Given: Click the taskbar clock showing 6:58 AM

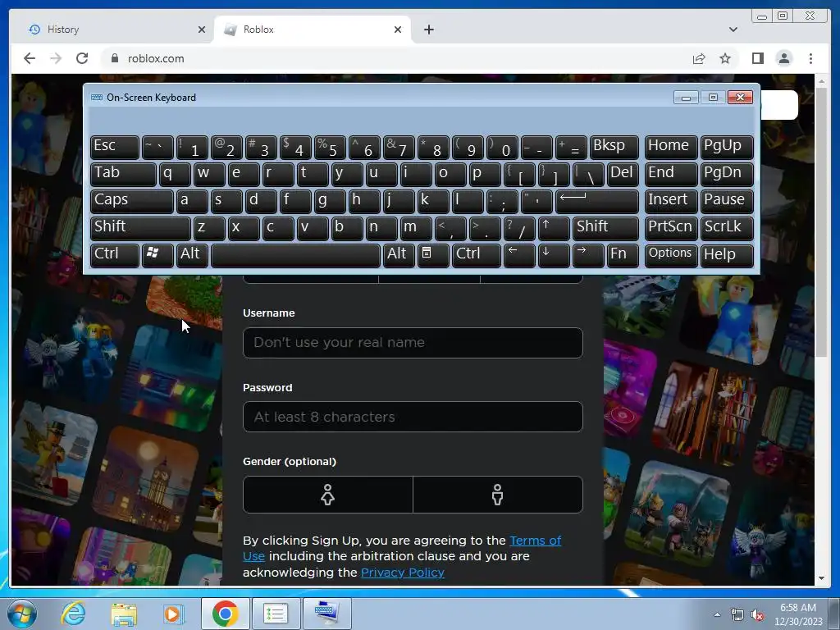Looking at the screenshot, I should coord(797,614).
